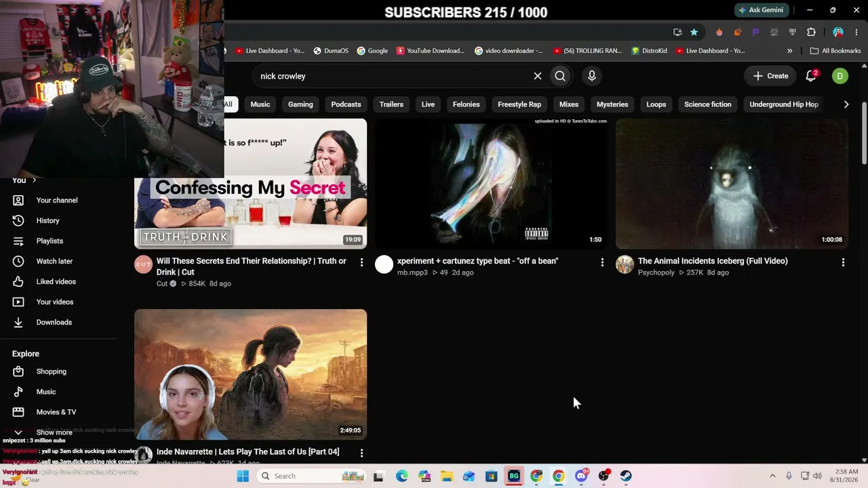Open options for the Inde Navarrette video

point(361,453)
